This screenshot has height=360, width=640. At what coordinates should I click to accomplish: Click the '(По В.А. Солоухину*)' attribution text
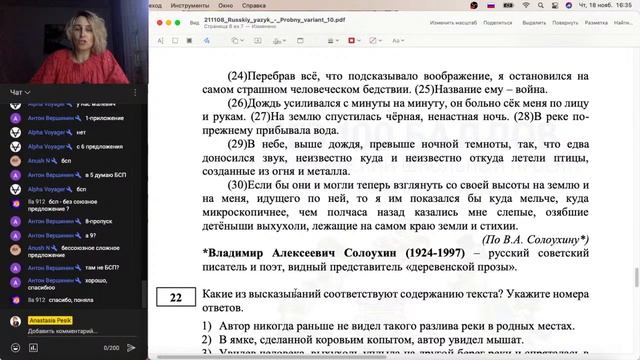(536, 240)
